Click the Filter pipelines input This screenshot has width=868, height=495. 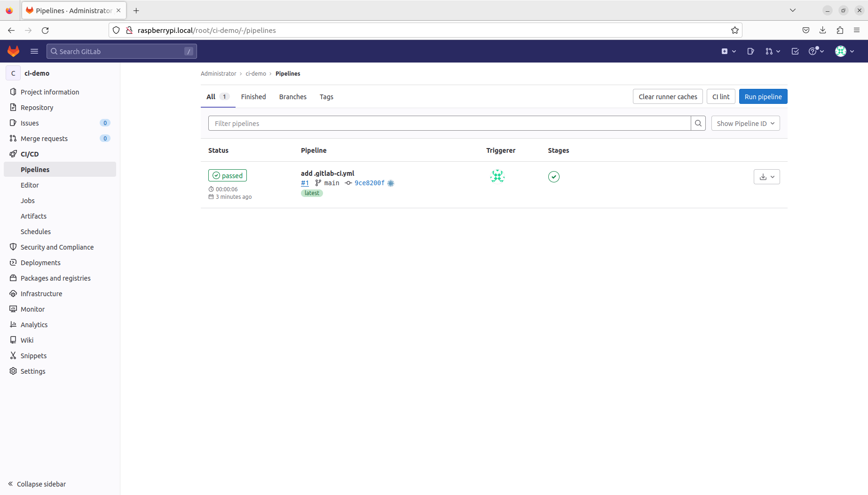pyautogui.click(x=450, y=123)
